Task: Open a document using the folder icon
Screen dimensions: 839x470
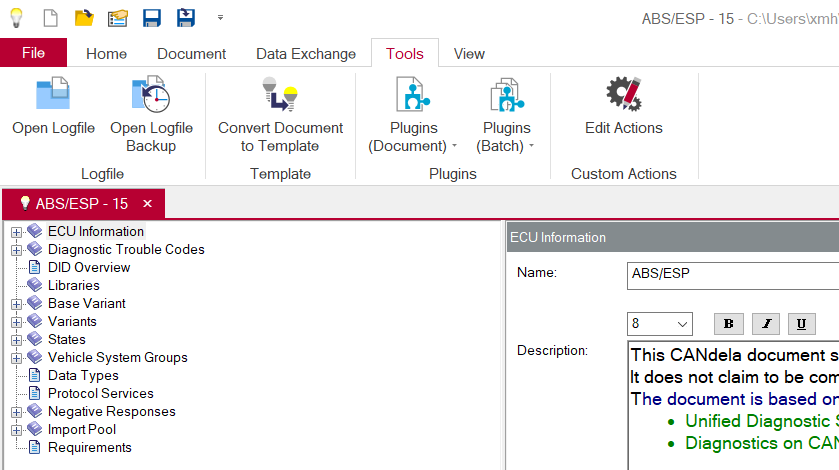Action: tap(84, 18)
